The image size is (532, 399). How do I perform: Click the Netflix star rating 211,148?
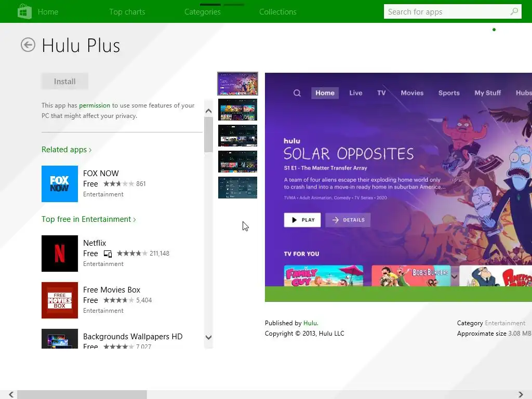point(143,254)
